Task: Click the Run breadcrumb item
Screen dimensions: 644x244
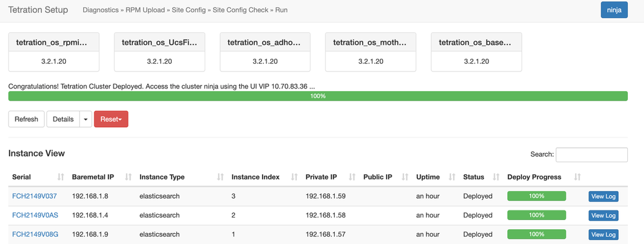Action: (281, 10)
